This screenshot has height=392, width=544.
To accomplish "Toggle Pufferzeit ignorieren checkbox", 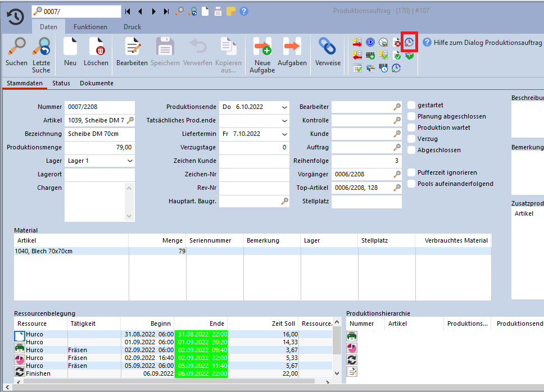I will [412, 172].
